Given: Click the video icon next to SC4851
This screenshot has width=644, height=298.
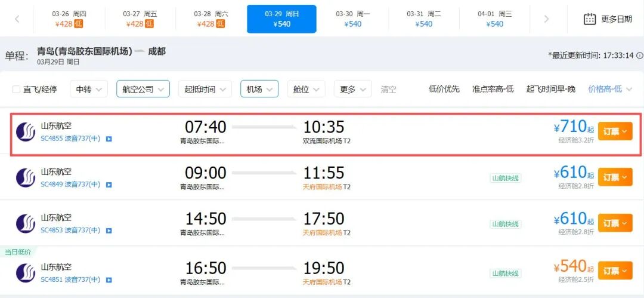Looking at the screenshot, I should (x=109, y=280).
